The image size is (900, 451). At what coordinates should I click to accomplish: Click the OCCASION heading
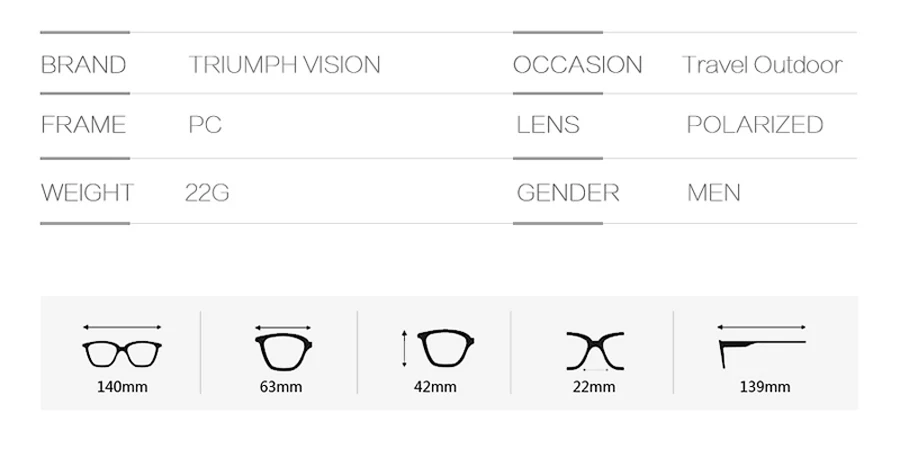577,65
